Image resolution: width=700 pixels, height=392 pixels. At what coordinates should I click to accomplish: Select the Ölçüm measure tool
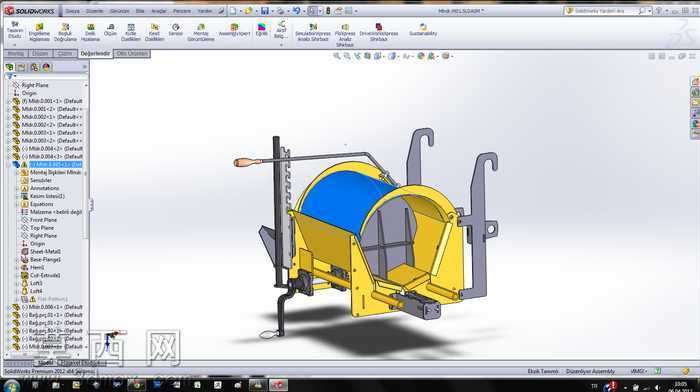[110, 30]
